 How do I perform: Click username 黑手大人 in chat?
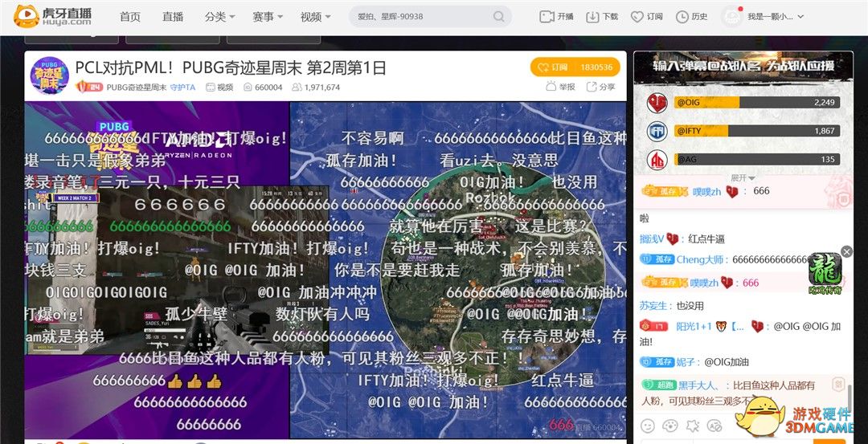pyautogui.click(x=700, y=385)
